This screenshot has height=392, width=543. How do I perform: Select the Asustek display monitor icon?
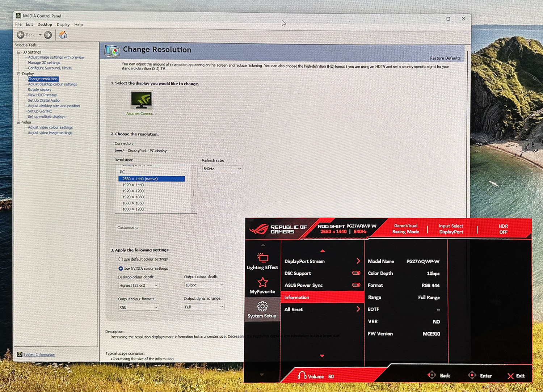pos(142,100)
